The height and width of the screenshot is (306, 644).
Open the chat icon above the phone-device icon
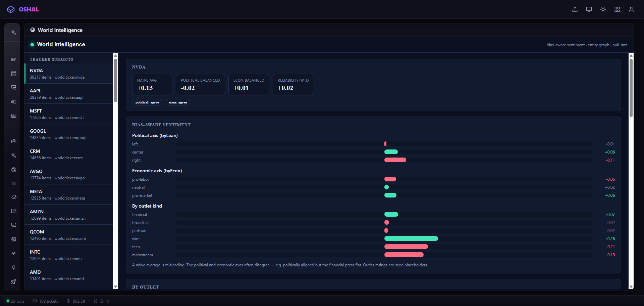[14, 88]
